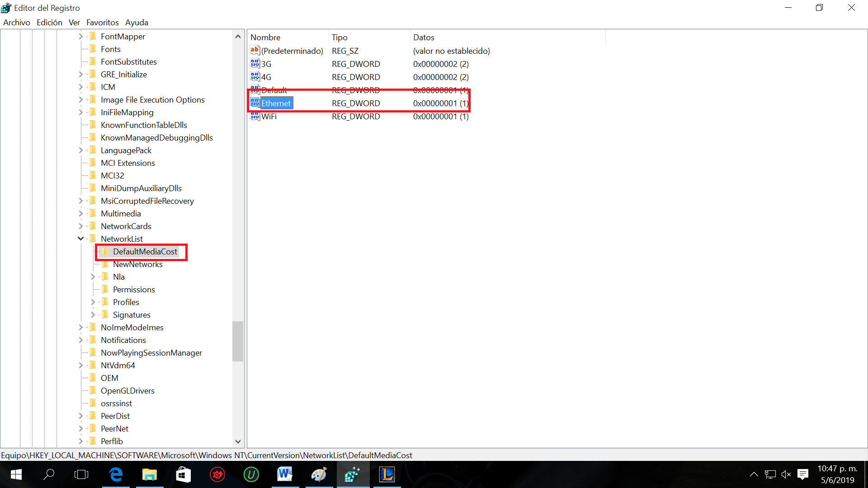
Task: Collapse the NetworkList key
Action: point(80,239)
